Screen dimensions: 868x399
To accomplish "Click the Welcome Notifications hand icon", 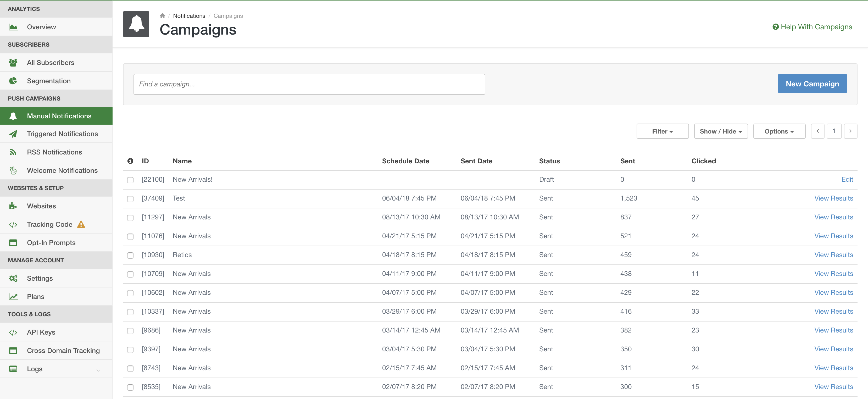I will (13, 170).
